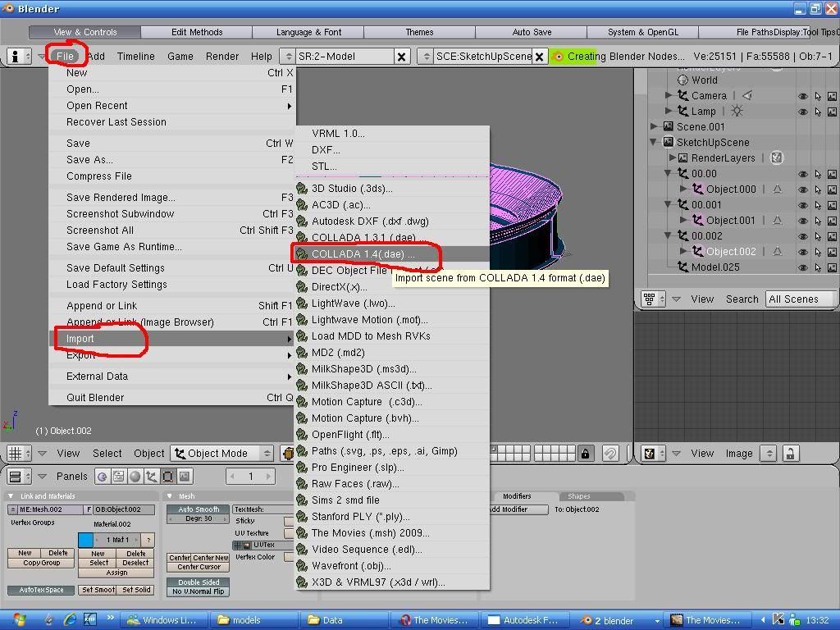The height and width of the screenshot is (630, 840).
Task: Click the 3D view layer lock icon
Action: coord(585,454)
